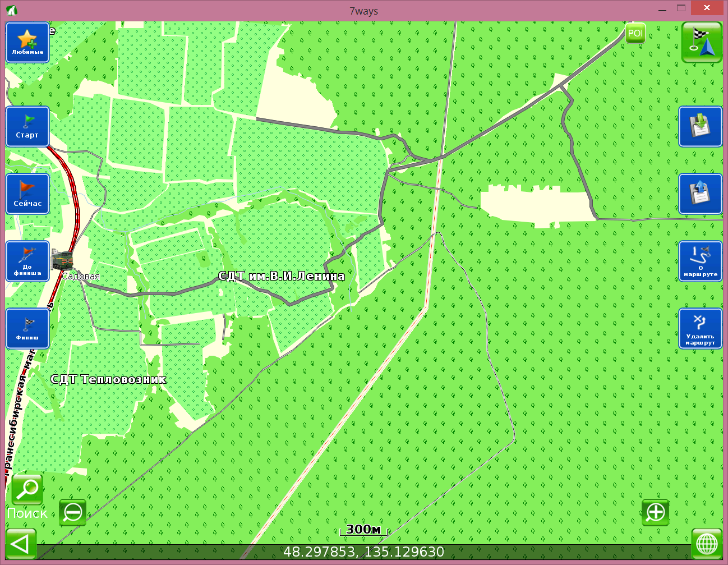728x565 pixels.
Task: Toggle the POI display button
Action: (x=635, y=34)
